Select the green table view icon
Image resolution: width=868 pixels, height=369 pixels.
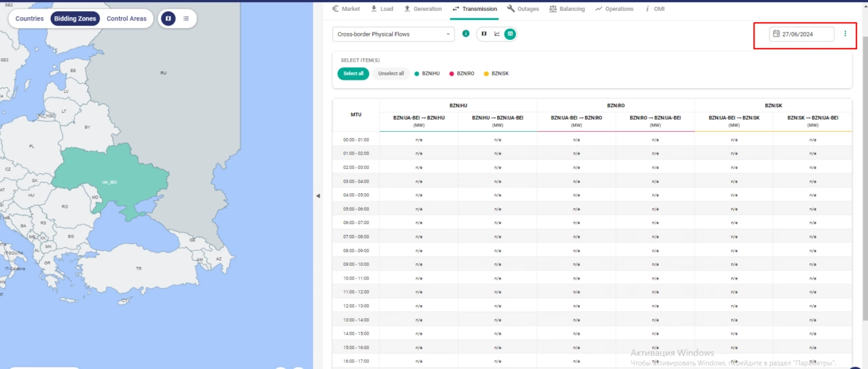coord(510,34)
